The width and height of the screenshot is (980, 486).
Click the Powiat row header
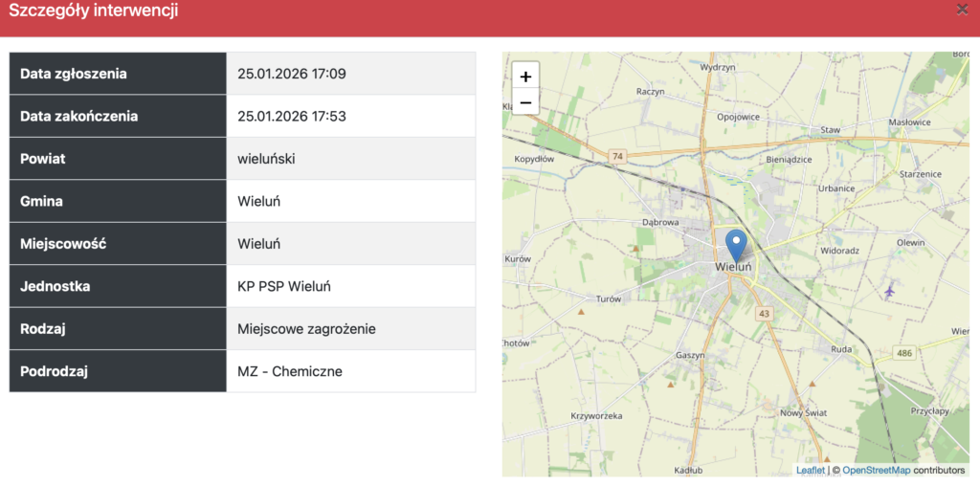[x=118, y=159]
